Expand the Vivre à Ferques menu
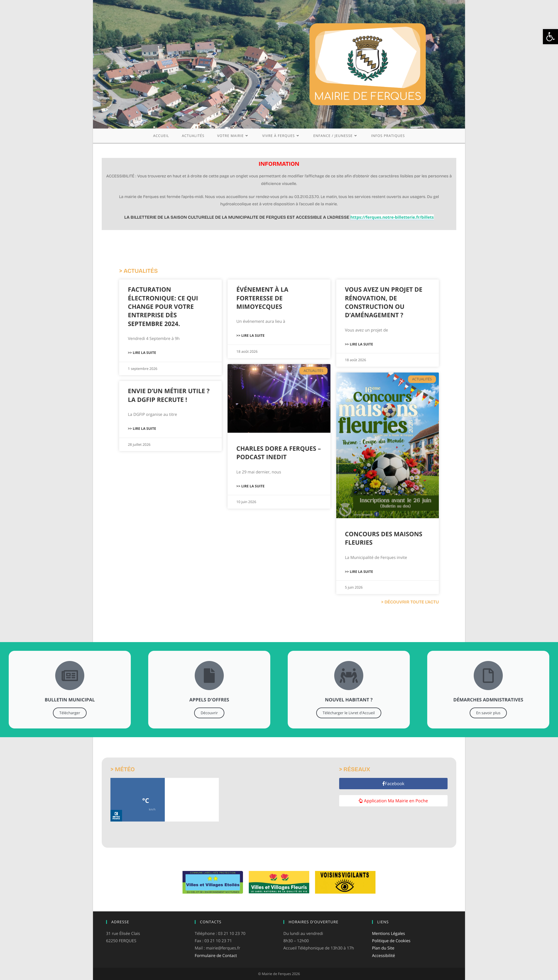The height and width of the screenshot is (980, 558). pyautogui.click(x=280, y=136)
